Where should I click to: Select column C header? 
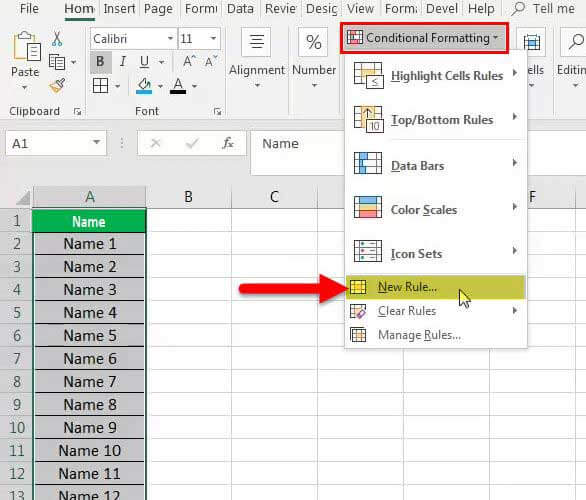(x=274, y=197)
